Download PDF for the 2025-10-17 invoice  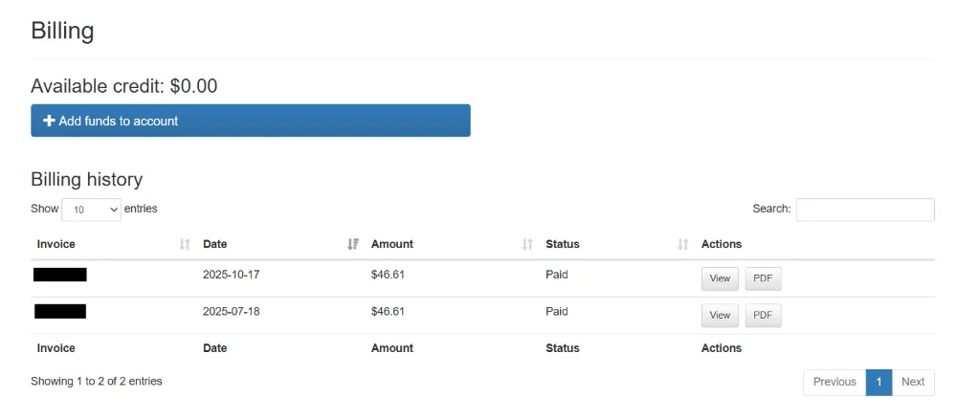763,278
